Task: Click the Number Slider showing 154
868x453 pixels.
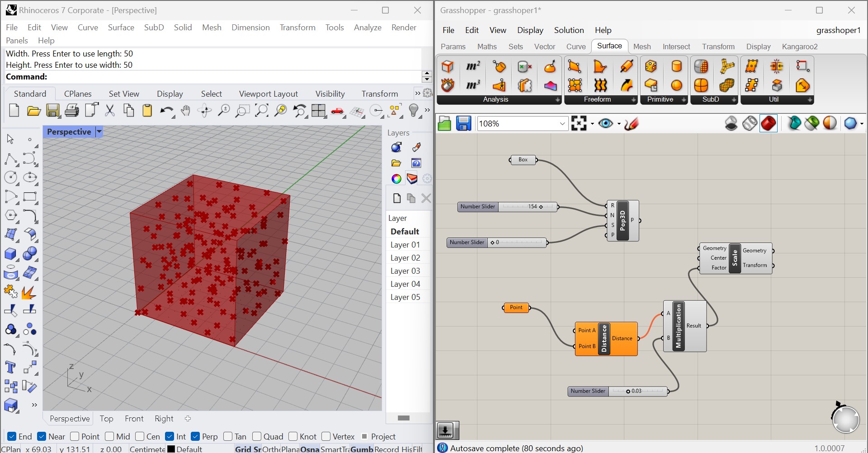Action: coord(508,207)
